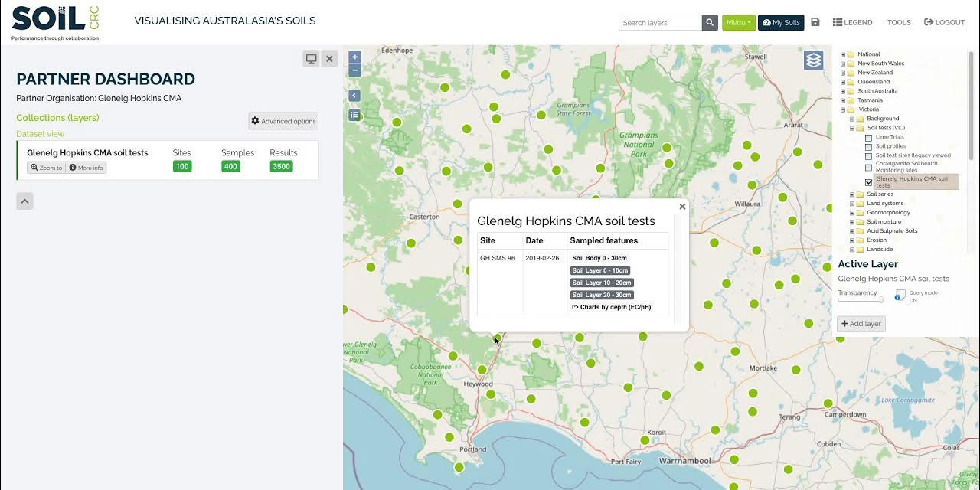Enable the Lime Trials layer checkbox

[868, 138]
